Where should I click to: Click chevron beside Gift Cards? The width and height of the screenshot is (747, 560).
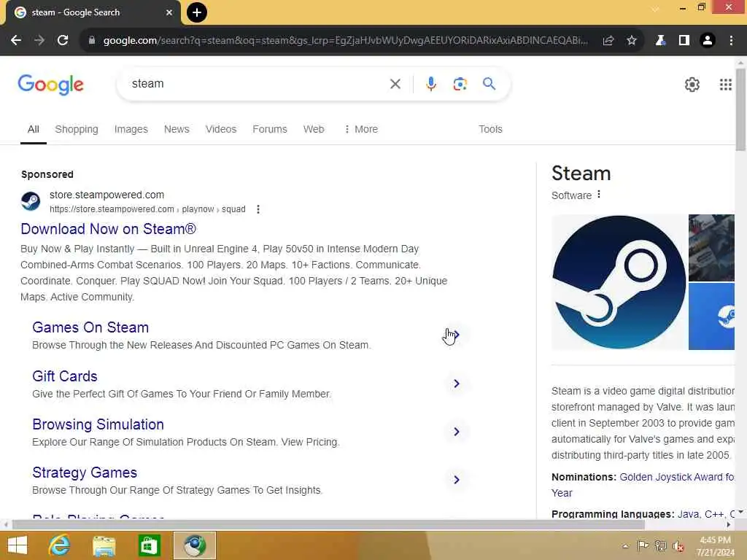pos(456,384)
